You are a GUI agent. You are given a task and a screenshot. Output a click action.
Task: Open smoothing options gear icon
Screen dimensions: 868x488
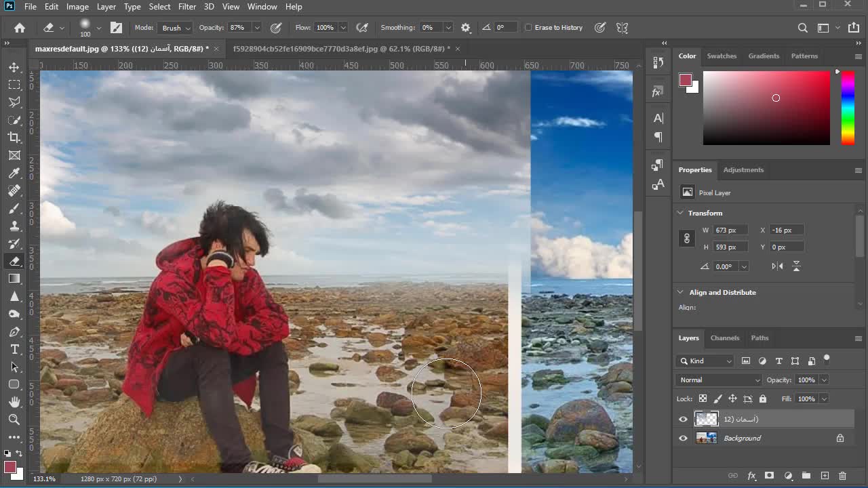[465, 28]
